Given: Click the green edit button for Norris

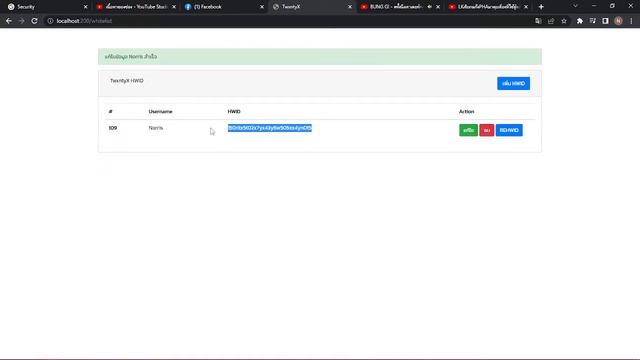Looking at the screenshot, I should pyautogui.click(x=468, y=130).
